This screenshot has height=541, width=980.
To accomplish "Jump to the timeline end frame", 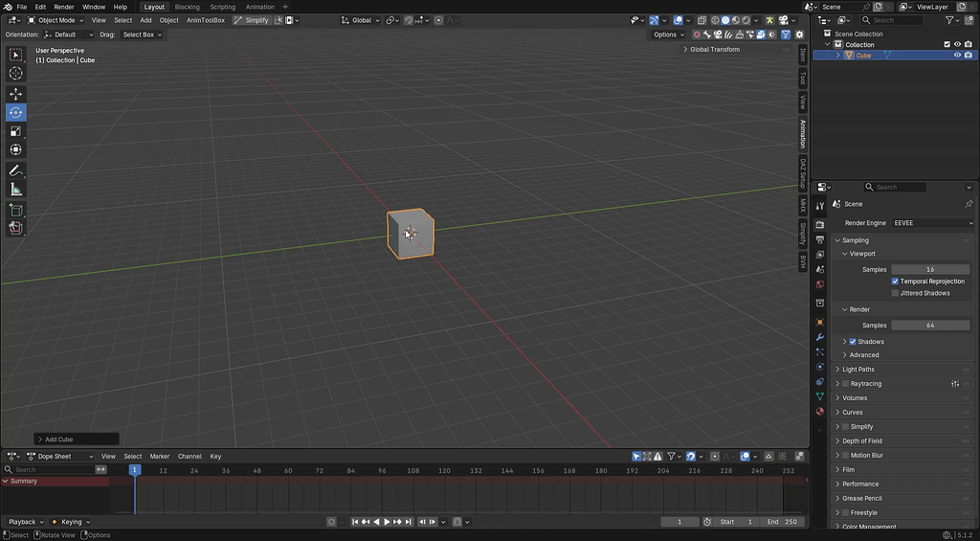I will pyautogui.click(x=409, y=522).
